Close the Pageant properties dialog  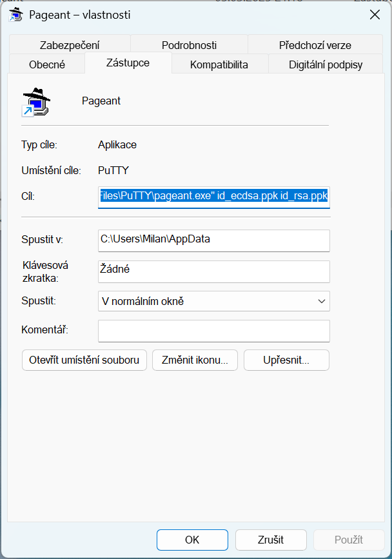pos(375,15)
